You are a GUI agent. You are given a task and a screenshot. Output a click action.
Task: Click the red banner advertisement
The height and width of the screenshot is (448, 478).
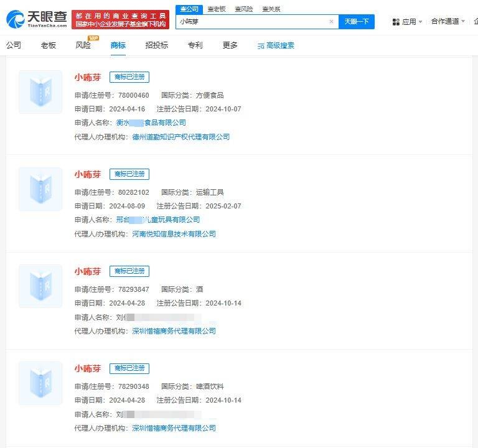[120, 19]
